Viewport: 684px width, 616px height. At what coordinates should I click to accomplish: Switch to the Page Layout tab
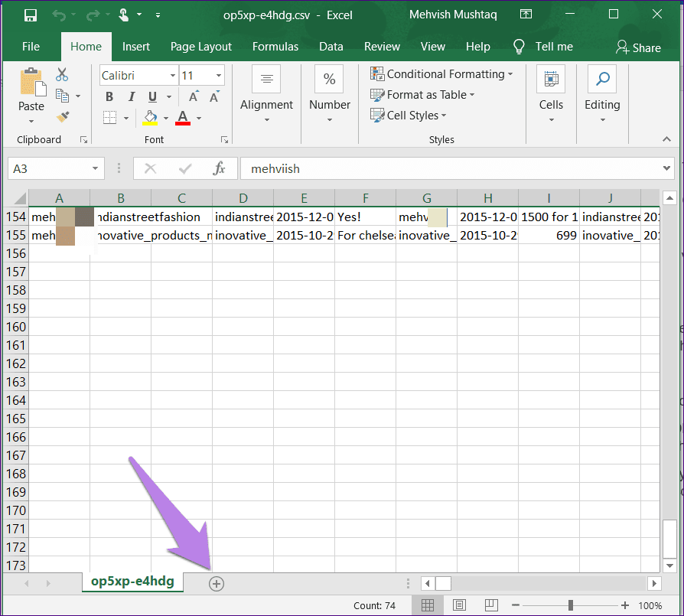point(201,46)
